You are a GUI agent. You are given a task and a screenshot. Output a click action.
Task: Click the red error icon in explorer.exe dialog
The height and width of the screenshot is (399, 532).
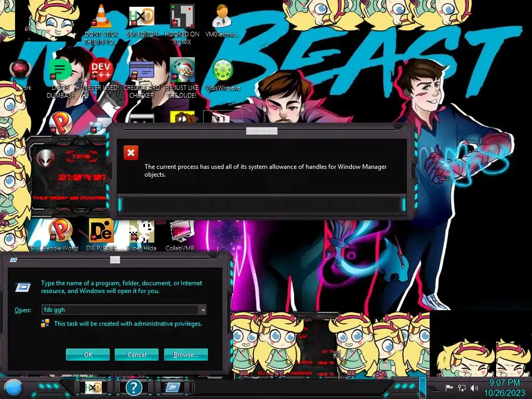[131, 153]
